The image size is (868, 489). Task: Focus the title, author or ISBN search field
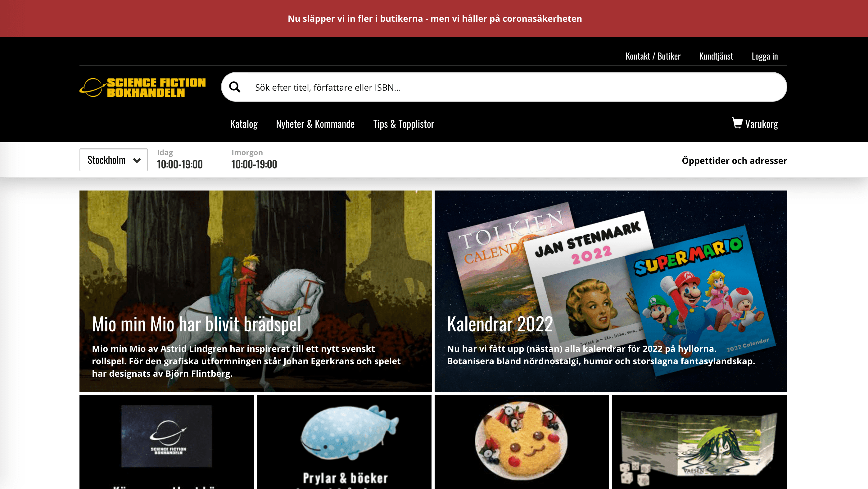[517, 87]
